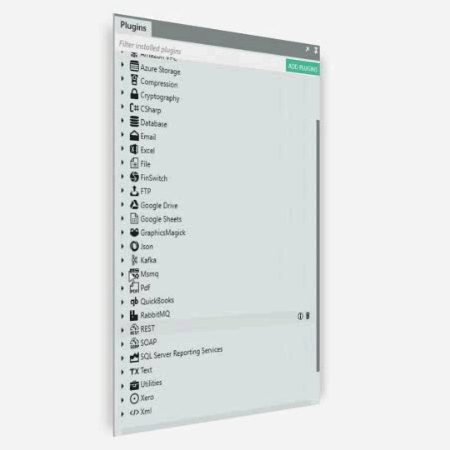Click the Google Drive triangle icon
This screenshot has height=450, width=450.
click(x=134, y=204)
